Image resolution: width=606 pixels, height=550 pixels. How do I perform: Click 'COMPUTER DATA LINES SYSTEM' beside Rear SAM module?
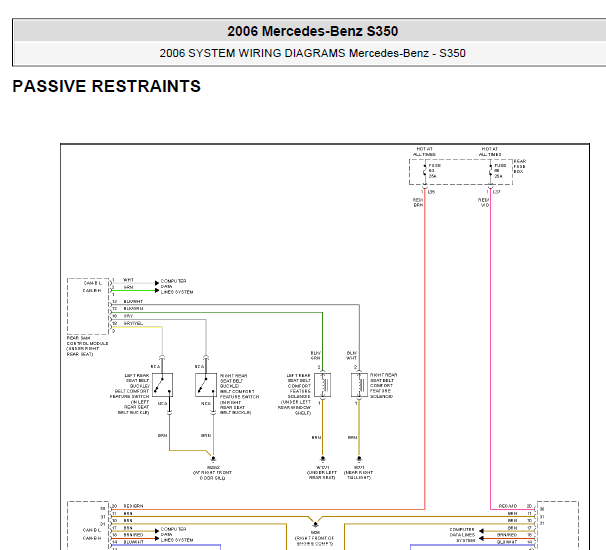[x=177, y=286]
